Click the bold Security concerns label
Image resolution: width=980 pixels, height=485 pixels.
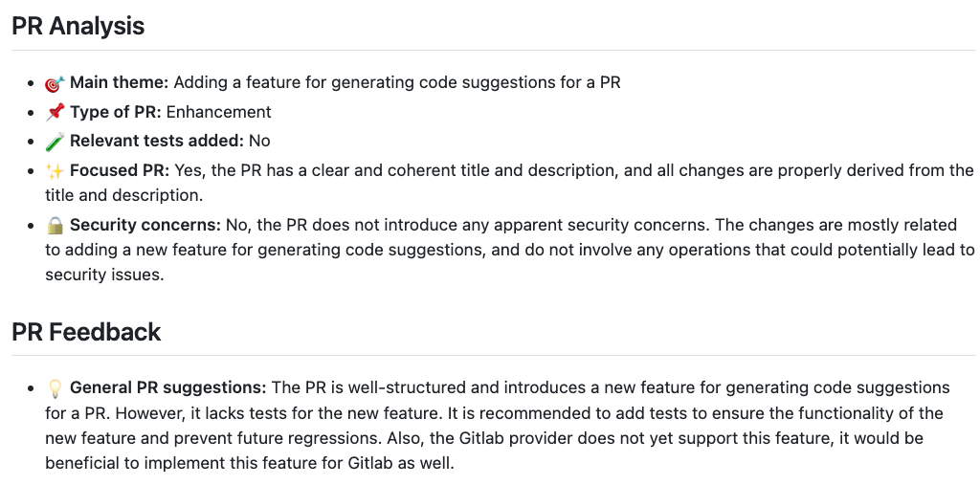pyautogui.click(x=145, y=225)
